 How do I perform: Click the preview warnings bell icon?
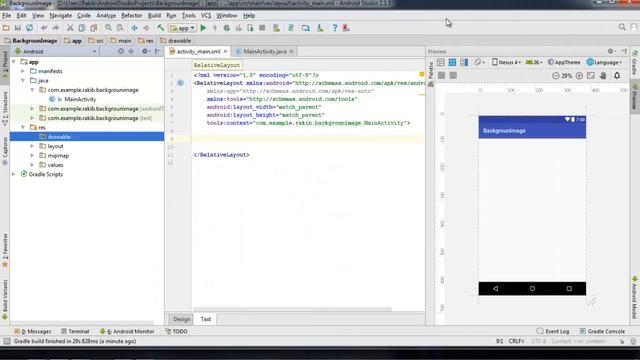(617, 76)
